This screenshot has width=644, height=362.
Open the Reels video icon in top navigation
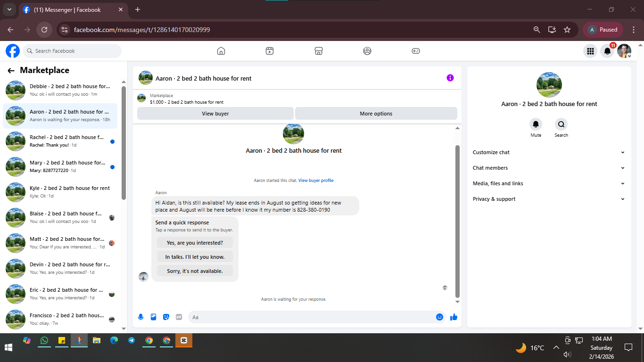pos(270,51)
